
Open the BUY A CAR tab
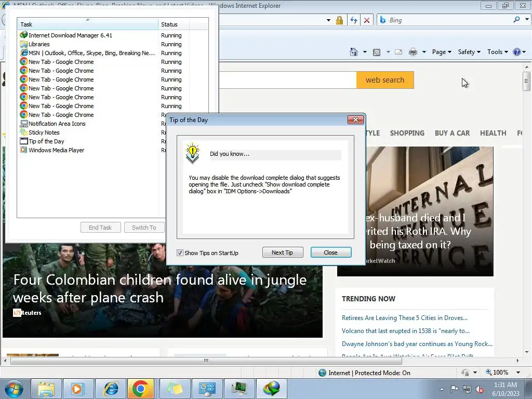[453, 133]
